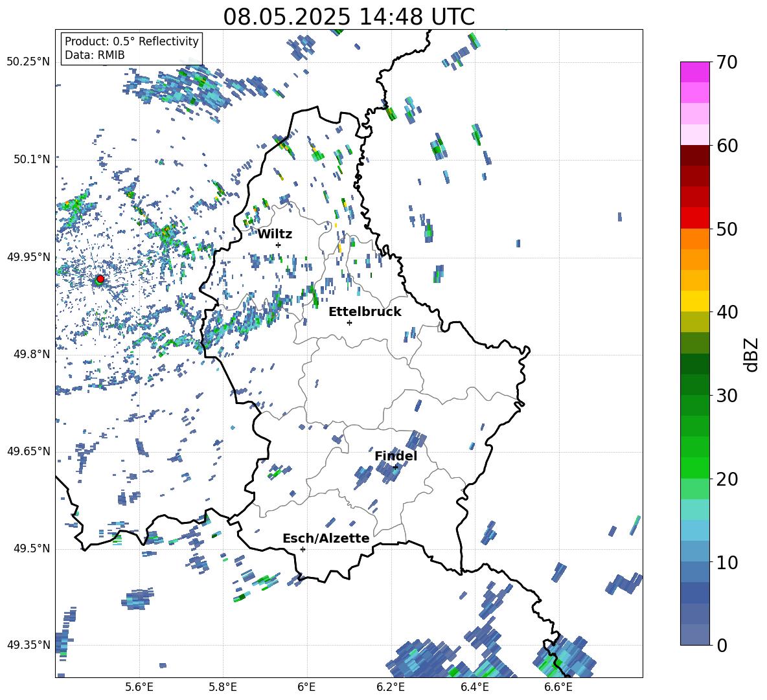
Task: Click the bright red 50 dBZ colorbar segment
Action: click(694, 218)
